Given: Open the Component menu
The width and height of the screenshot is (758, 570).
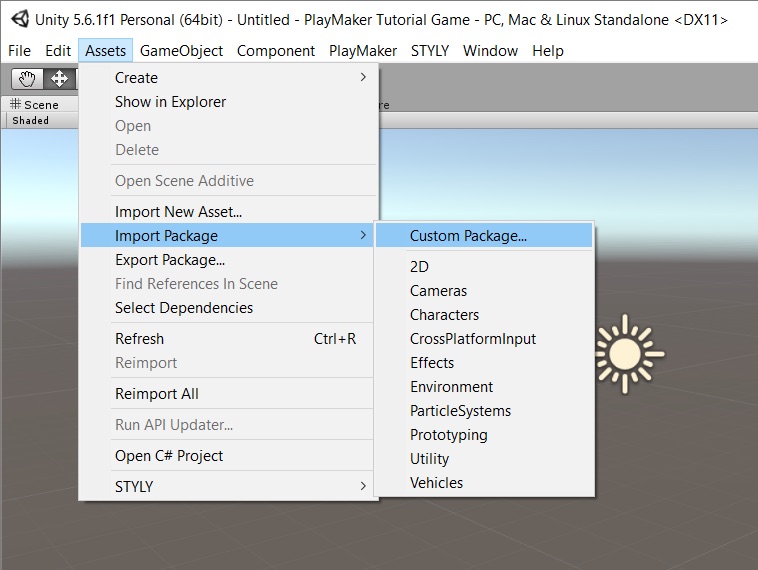Looking at the screenshot, I should [276, 51].
